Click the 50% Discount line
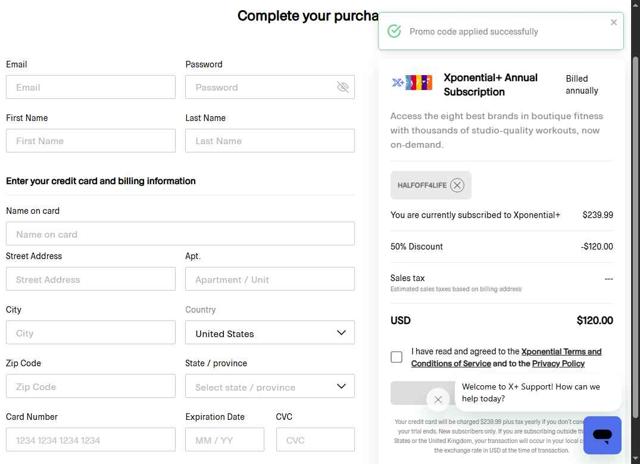 click(416, 246)
